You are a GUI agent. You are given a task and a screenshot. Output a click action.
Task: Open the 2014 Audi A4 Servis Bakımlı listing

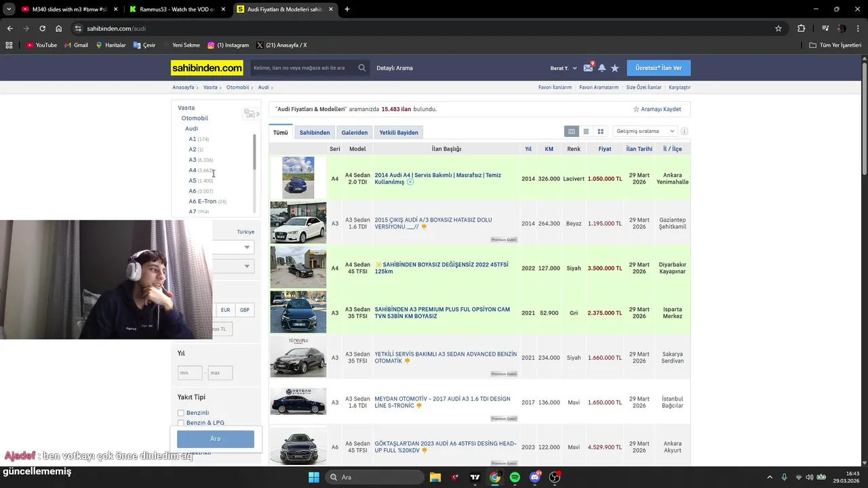coord(438,178)
